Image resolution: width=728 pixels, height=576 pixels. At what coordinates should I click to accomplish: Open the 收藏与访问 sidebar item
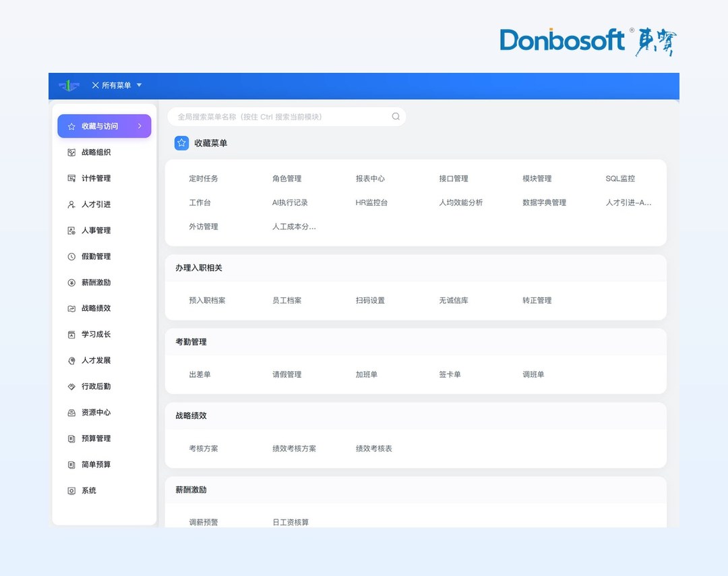click(104, 126)
